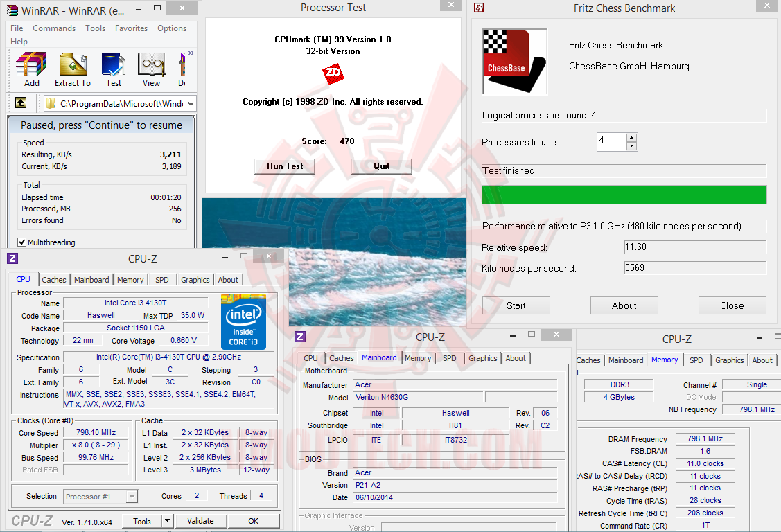Screen dimensions: 781x532
Task: Open WinRAR File menu
Action: pos(17,28)
